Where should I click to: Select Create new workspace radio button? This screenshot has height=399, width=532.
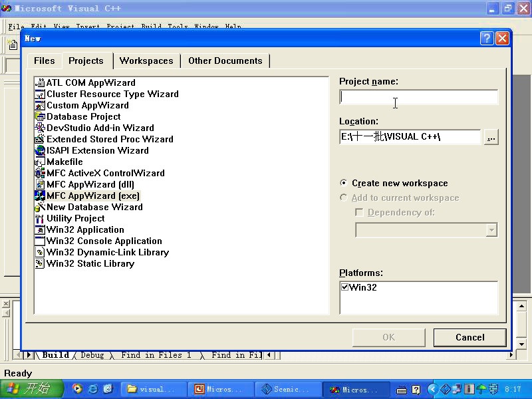[344, 183]
